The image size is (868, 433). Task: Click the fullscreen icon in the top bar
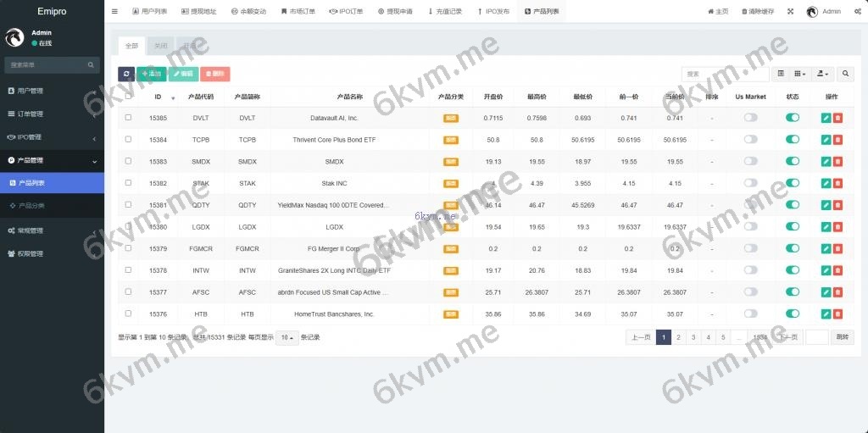pos(791,12)
